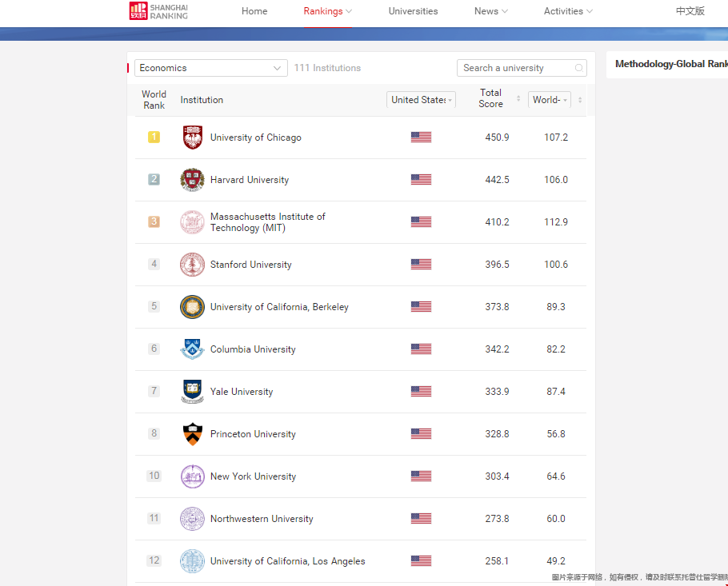The width and height of the screenshot is (728, 586).
Task: Open Harvard University link
Action: click(250, 180)
